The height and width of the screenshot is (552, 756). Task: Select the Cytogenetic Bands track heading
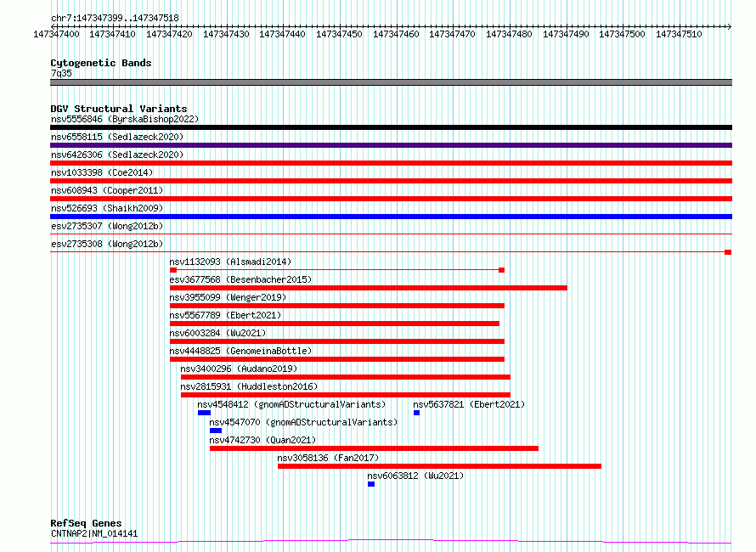pyautogui.click(x=101, y=63)
